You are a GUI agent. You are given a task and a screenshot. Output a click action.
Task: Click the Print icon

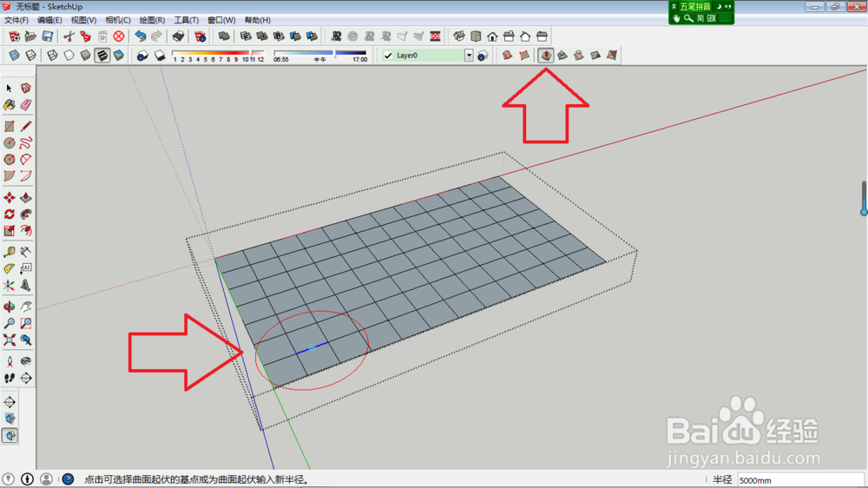[178, 36]
